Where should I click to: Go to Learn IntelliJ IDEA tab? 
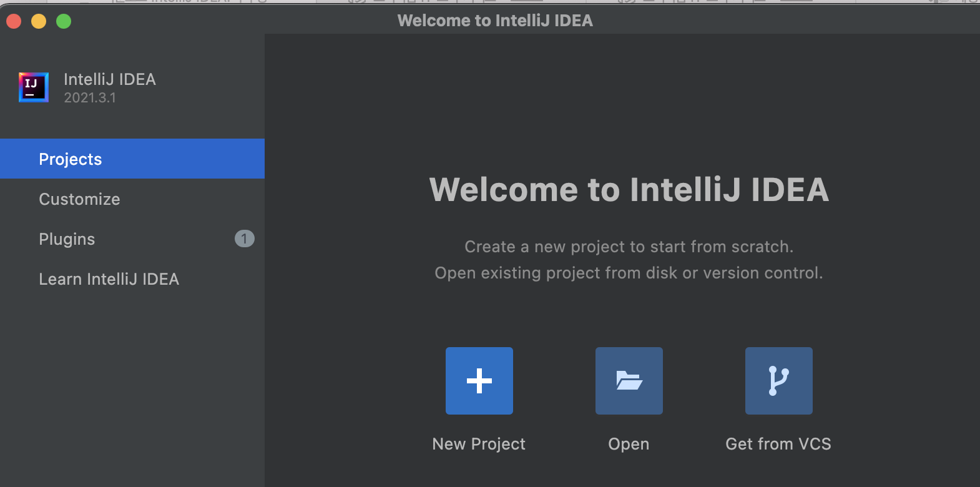132,278
